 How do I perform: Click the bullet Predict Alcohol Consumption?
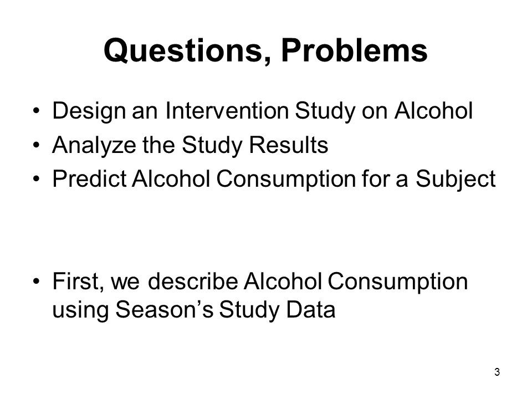(274, 179)
